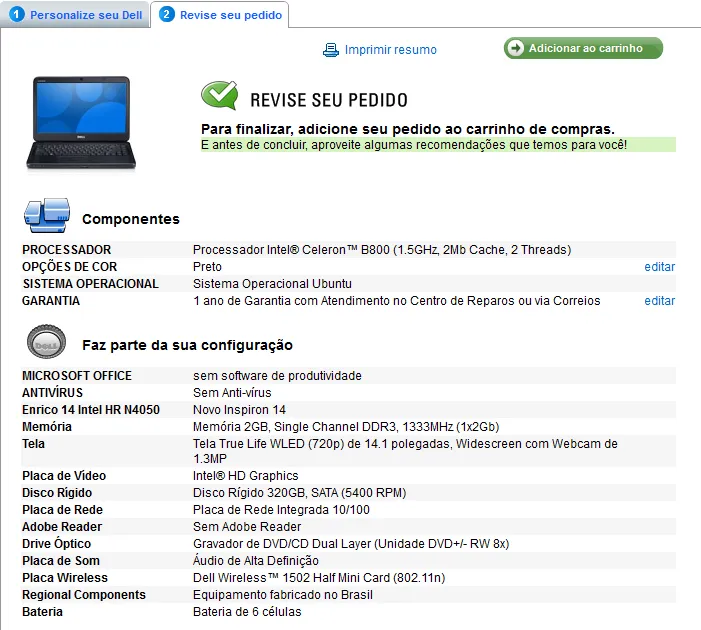Click the Gravador de DVD/CD Dual Layer text
Viewport: 701px width, 630px height.
click(351, 544)
